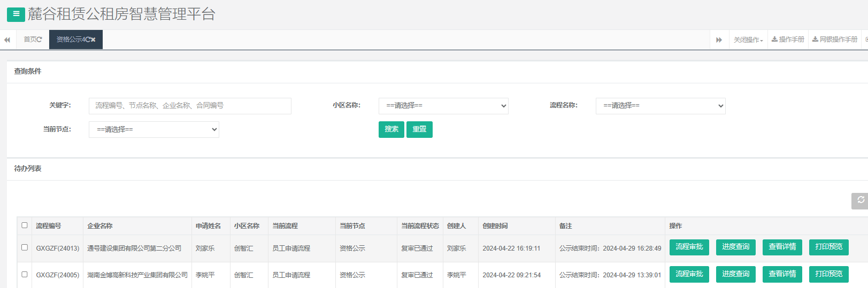868x288 pixels.
Task: Download the 网银操作手册 manual
Action: 834,40
